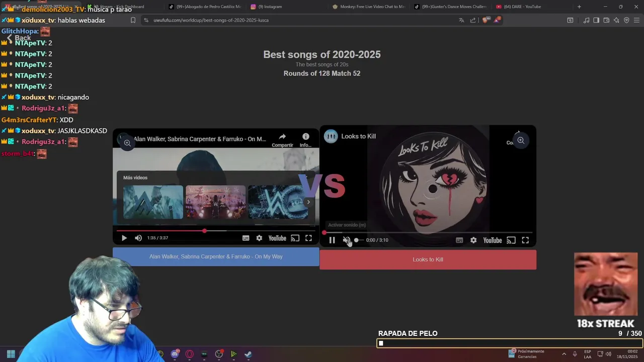Go Back to the previous page

point(19,38)
